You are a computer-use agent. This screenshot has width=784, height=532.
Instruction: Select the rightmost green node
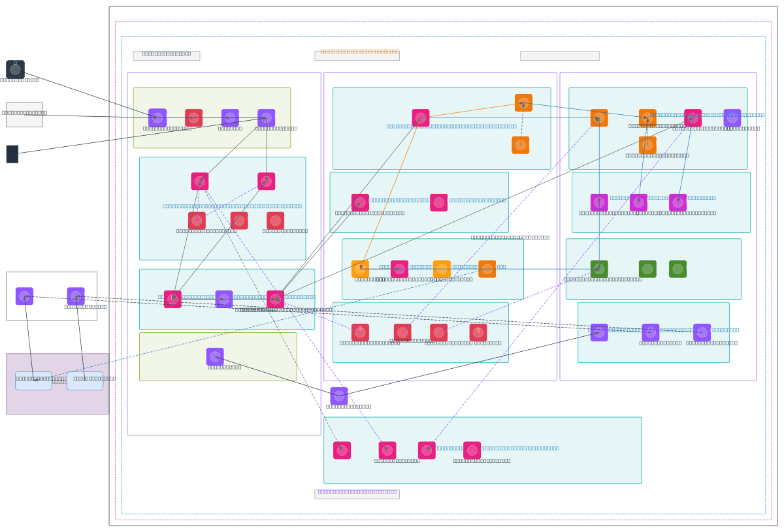click(678, 269)
